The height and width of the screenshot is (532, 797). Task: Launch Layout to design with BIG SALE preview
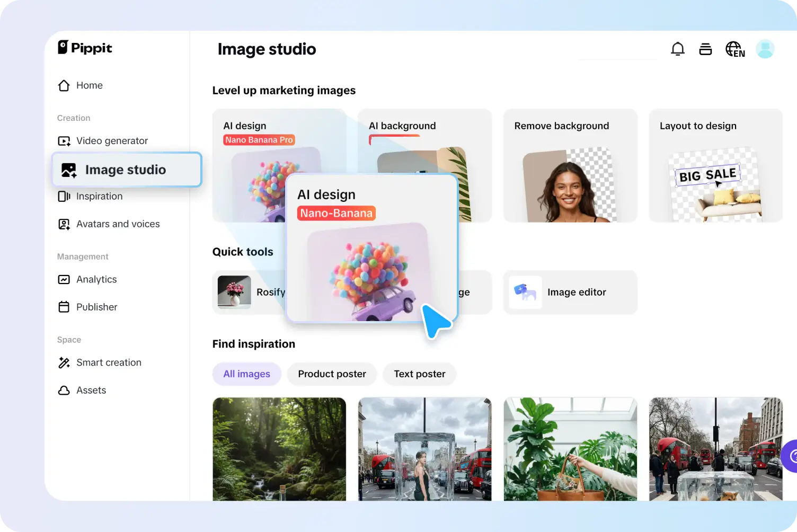tap(715, 165)
